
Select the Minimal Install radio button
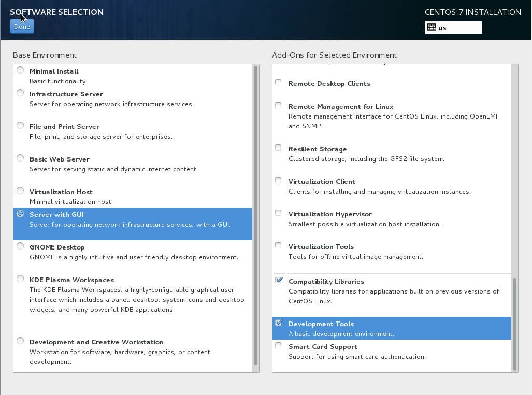tap(20, 70)
